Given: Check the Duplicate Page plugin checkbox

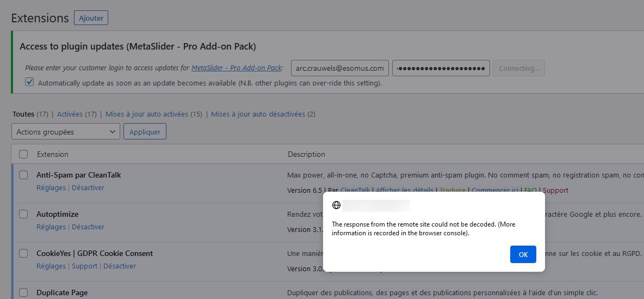Looking at the screenshot, I should 23,292.
